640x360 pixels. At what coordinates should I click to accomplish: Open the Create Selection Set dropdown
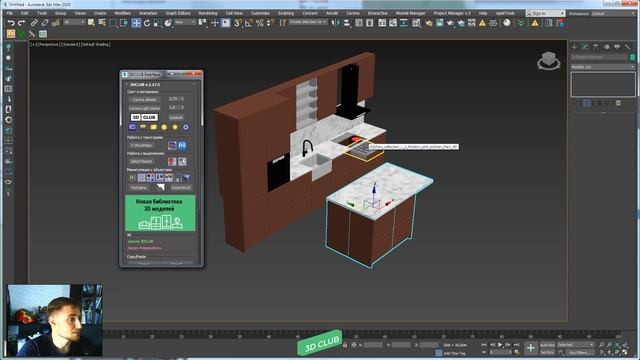[x=308, y=22]
